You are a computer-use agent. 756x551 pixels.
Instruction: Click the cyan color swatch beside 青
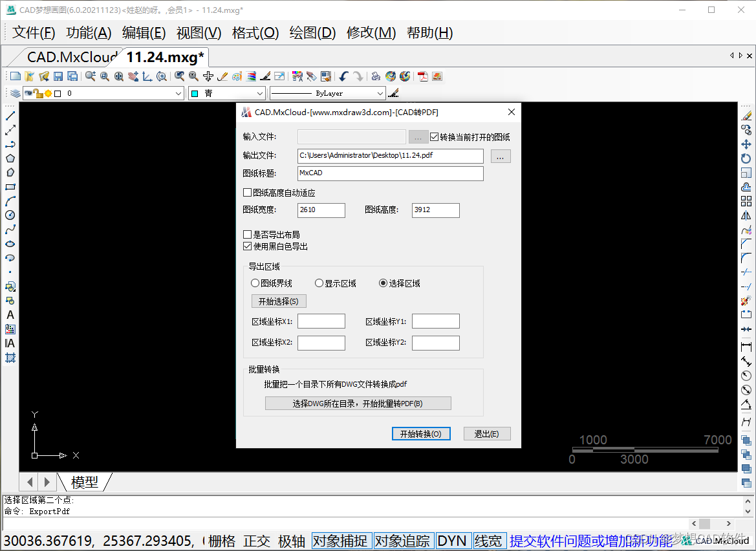point(194,92)
